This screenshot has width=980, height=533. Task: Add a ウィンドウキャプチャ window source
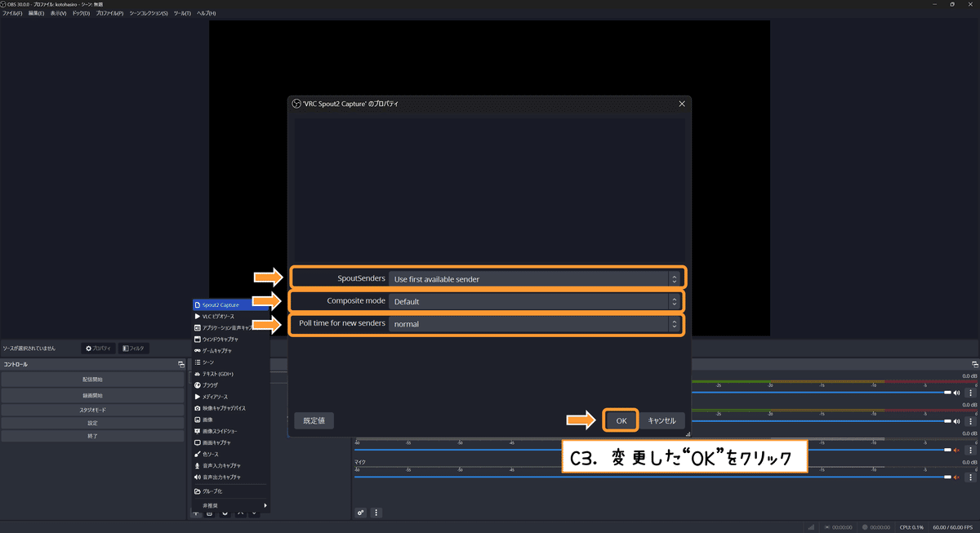tap(229, 339)
